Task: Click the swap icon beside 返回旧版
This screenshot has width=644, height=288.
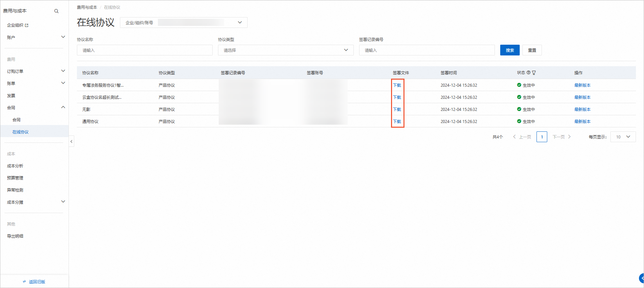Action: click(x=24, y=282)
